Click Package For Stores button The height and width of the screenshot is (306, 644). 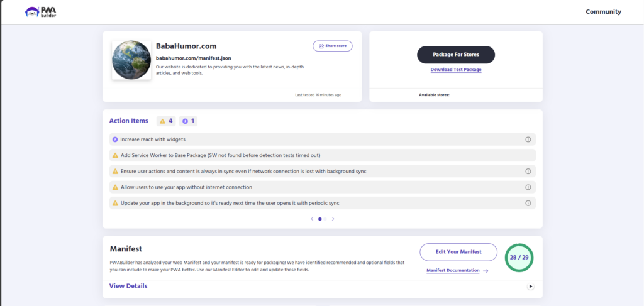click(x=456, y=55)
